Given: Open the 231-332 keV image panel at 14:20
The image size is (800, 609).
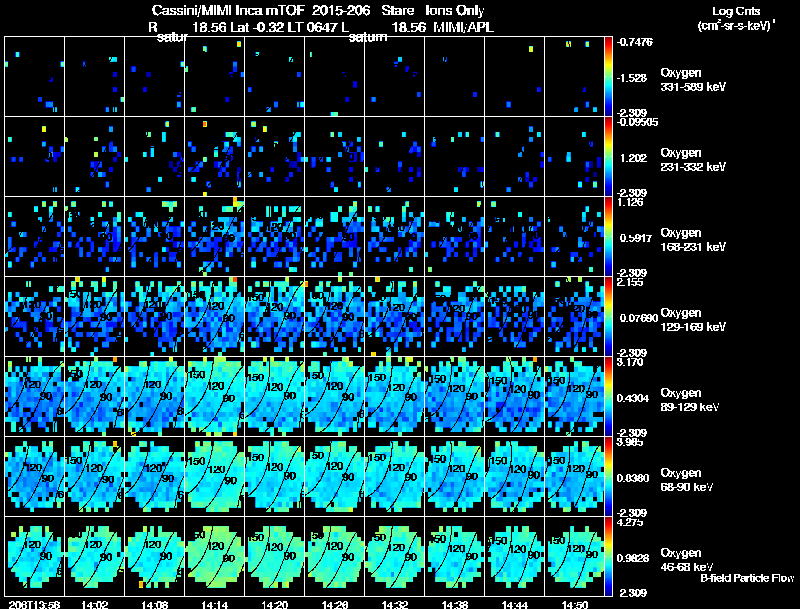Looking at the screenshot, I should 274,156.
